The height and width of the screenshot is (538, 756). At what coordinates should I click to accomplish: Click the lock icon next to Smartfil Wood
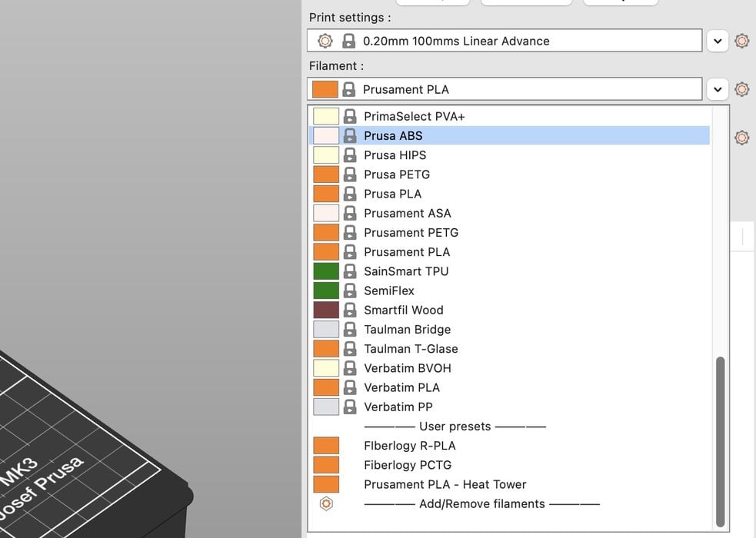point(350,311)
